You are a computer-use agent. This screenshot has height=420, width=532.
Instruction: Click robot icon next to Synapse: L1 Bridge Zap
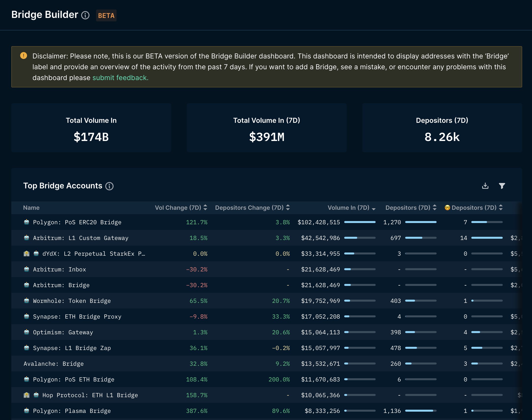(x=27, y=348)
